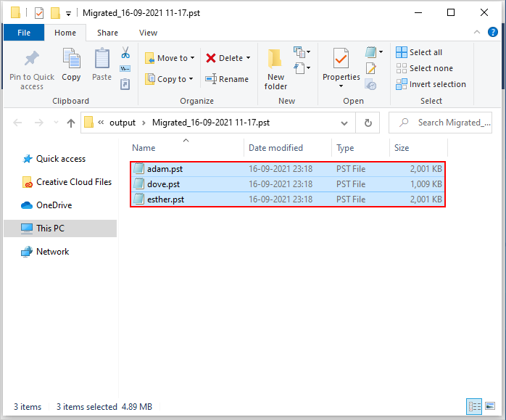The width and height of the screenshot is (506, 420).
Task: Click the chevron after output breadcrumb
Action: 144,123
